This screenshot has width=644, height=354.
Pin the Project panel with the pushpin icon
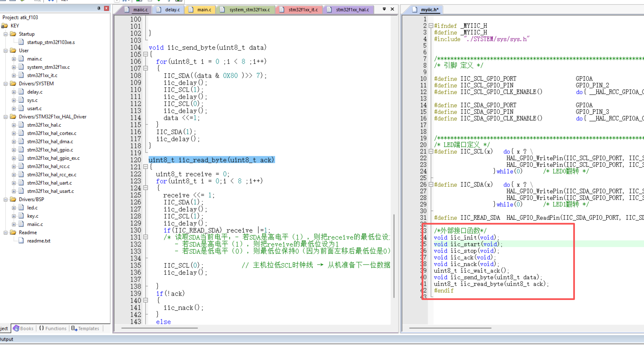point(99,9)
